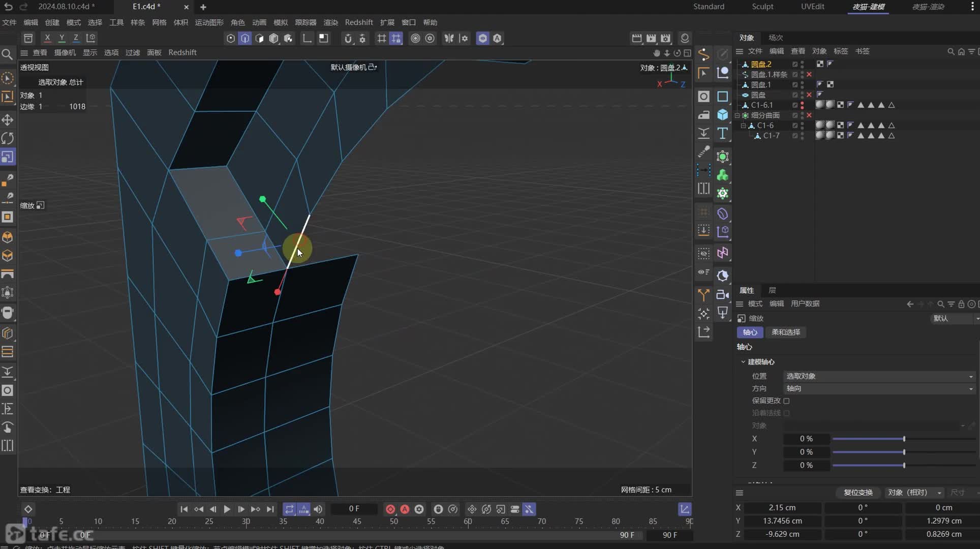The height and width of the screenshot is (549, 980).
Task: Select the camera object icon
Action: coord(722,294)
